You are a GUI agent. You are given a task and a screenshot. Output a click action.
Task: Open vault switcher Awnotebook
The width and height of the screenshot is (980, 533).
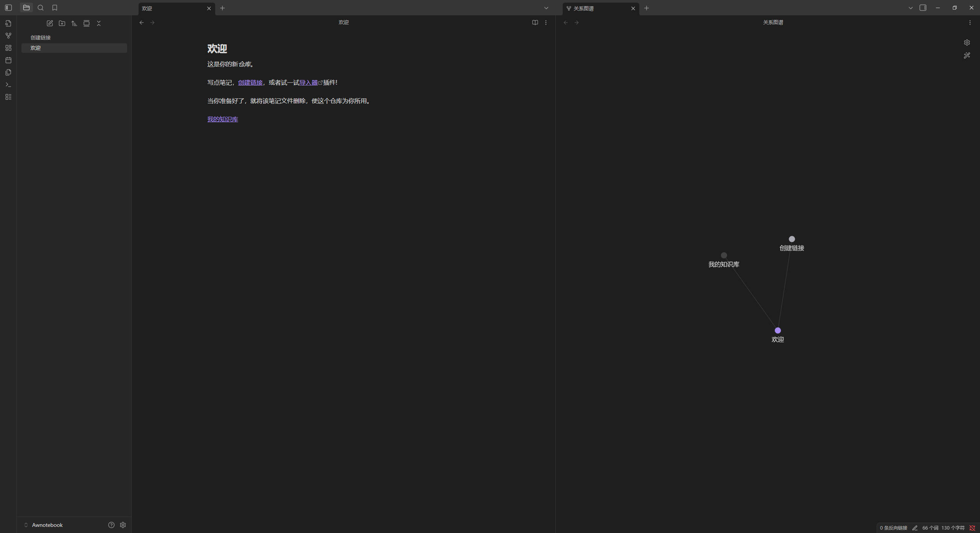[47, 525]
